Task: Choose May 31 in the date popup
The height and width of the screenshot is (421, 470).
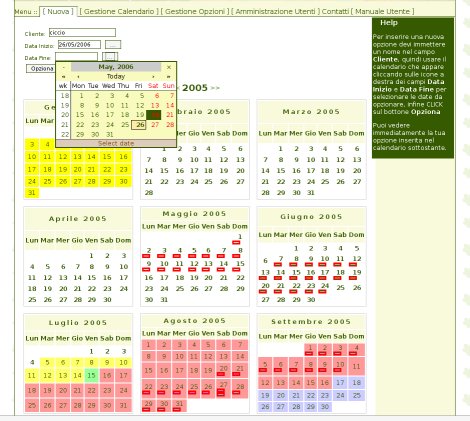Action: pos(110,134)
